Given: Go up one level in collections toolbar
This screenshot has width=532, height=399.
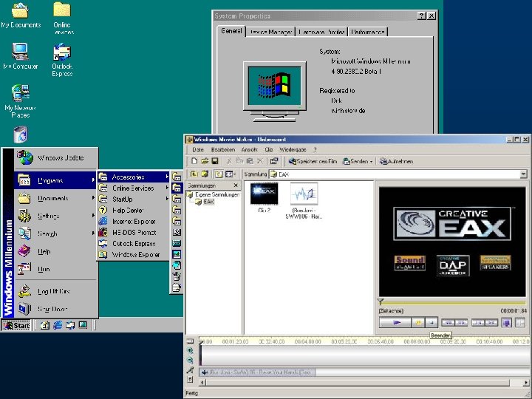Looking at the screenshot, I should pyautogui.click(x=194, y=174).
